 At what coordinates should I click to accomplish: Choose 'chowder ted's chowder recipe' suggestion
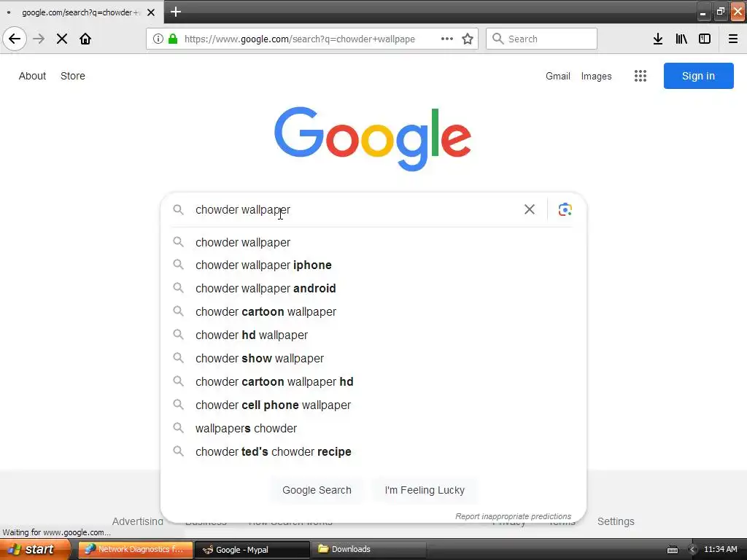tap(373, 451)
